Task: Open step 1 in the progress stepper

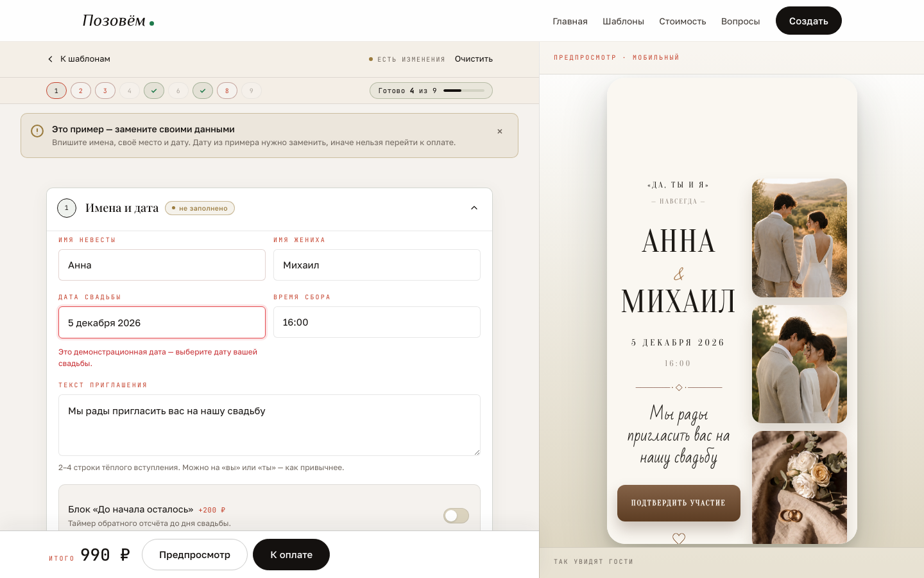Action: coord(56,91)
